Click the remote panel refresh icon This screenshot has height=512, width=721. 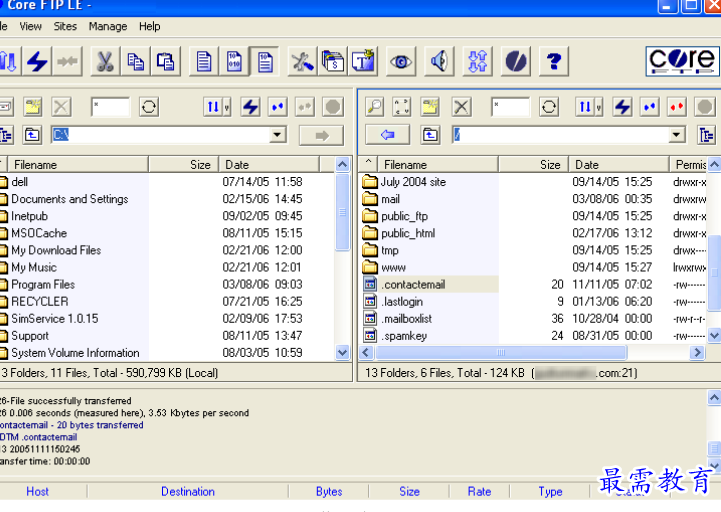pos(549,107)
